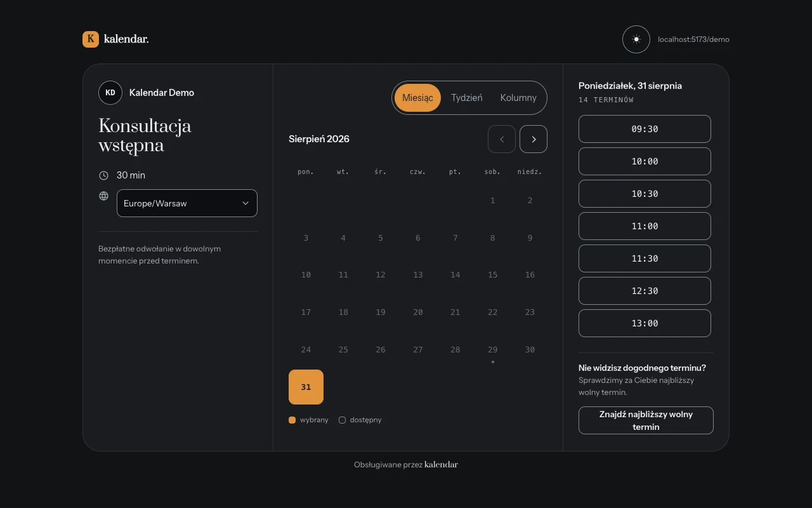Click the kalendar. wordmark in the header

click(126, 39)
